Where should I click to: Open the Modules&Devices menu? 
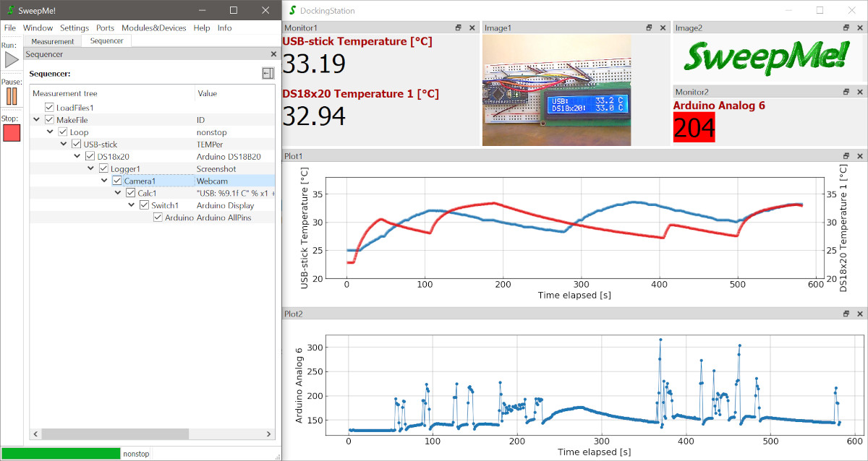click(x=153, y=28)
